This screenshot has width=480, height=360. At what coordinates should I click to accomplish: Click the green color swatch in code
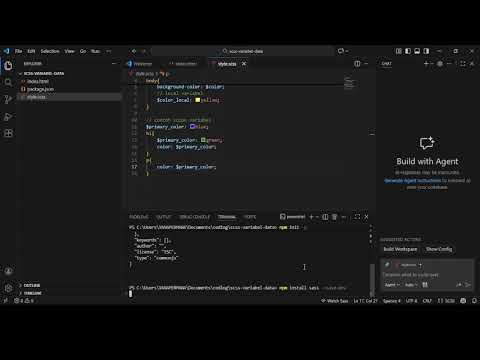203,140
